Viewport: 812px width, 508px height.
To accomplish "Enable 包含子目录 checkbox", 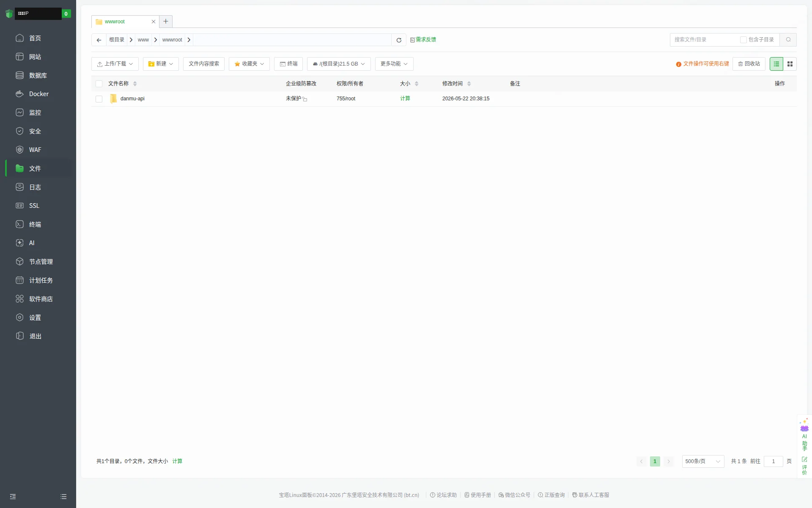I will (x=743, y=39).
